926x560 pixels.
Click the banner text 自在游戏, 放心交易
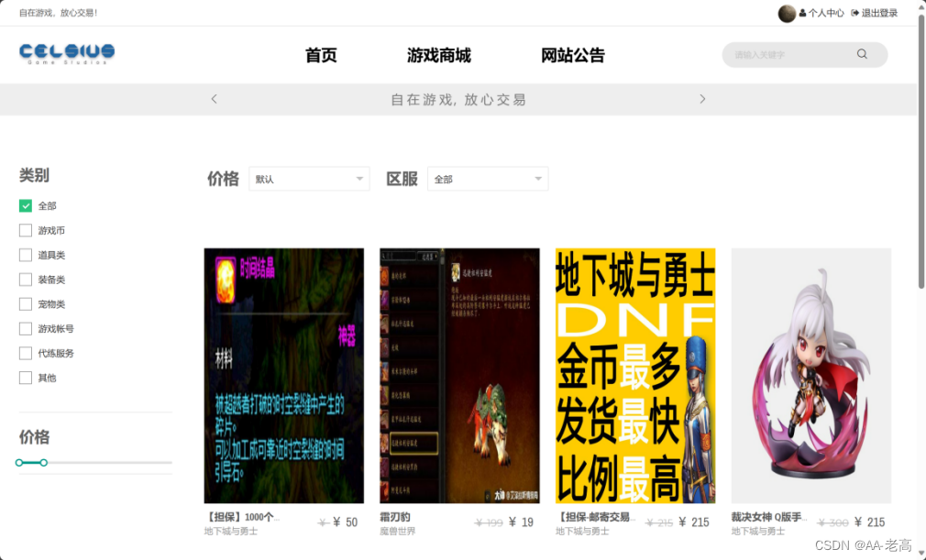click(458, 100)
